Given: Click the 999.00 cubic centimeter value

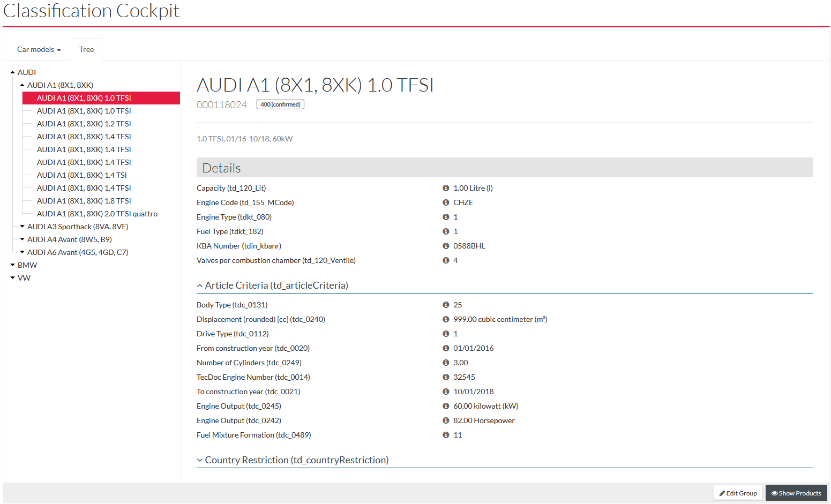Looking at the screenshot, I should pyautogui.click(x=500, y=319).
